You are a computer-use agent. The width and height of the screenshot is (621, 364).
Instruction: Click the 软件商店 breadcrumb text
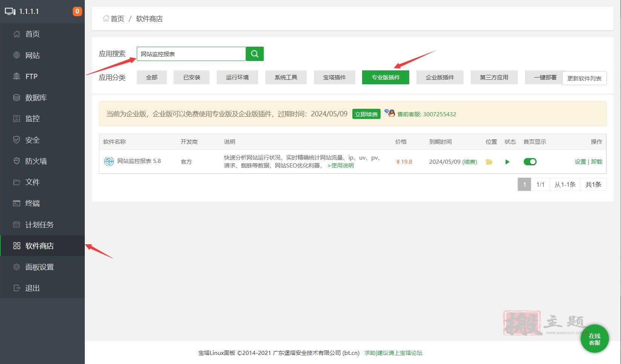pyautogui.click(x=149, y=18)
